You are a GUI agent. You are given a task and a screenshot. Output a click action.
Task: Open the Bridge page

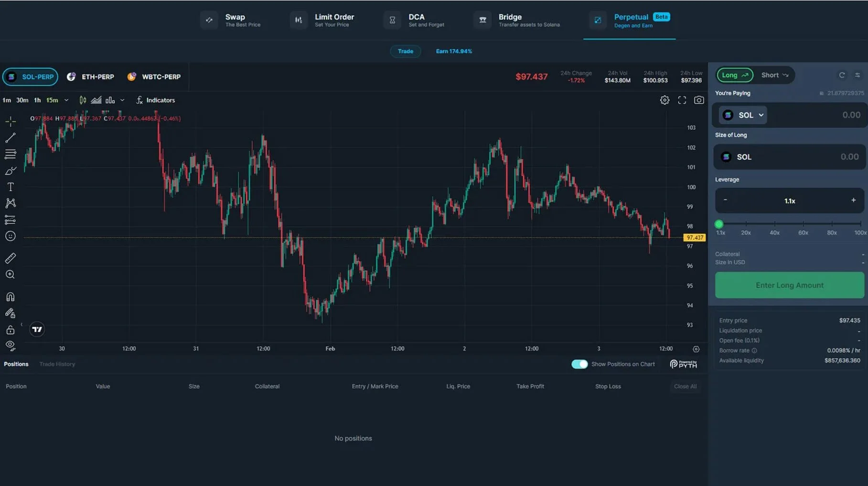coord(516,20)
